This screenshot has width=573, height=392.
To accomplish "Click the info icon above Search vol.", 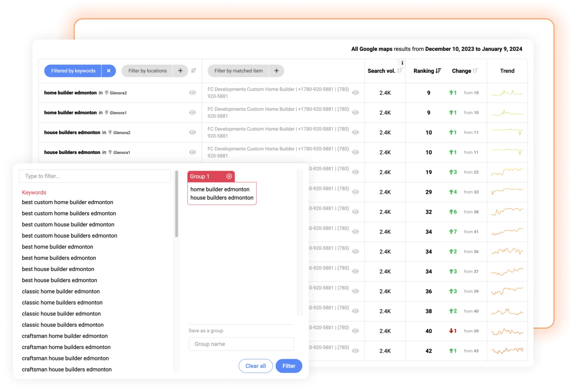I will pos(402,63).
